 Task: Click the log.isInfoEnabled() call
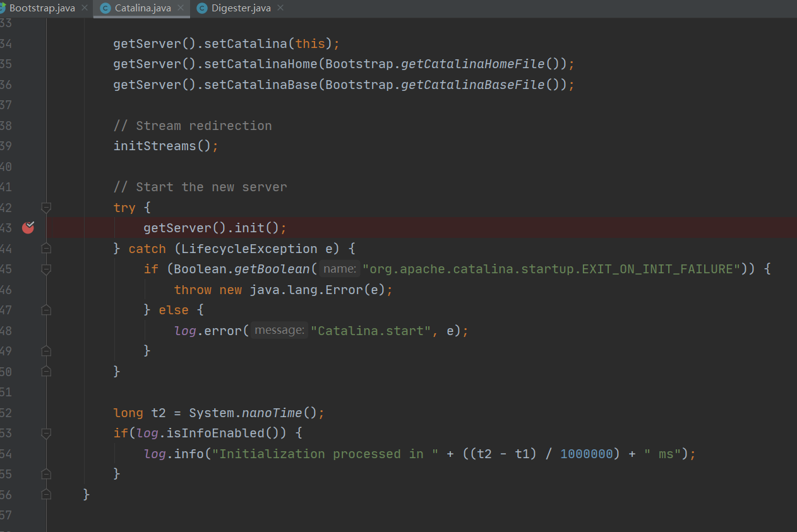click(x=212, y=433)
